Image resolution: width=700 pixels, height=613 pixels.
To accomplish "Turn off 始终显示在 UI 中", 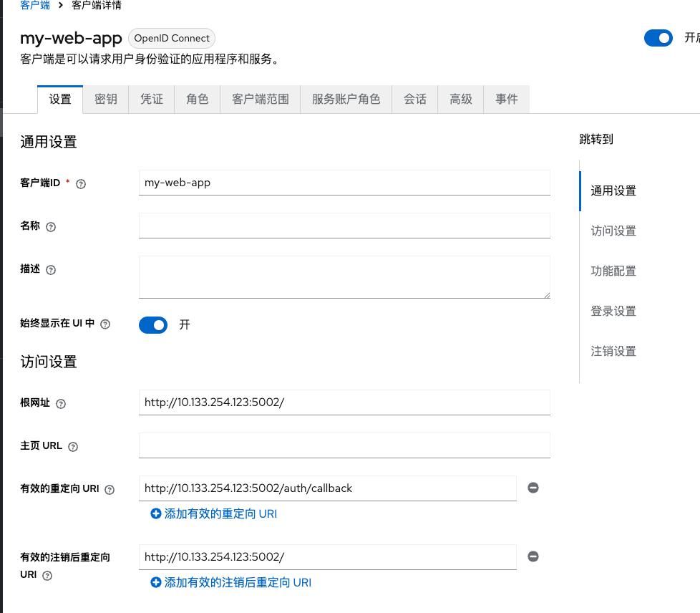I will 153,324.
